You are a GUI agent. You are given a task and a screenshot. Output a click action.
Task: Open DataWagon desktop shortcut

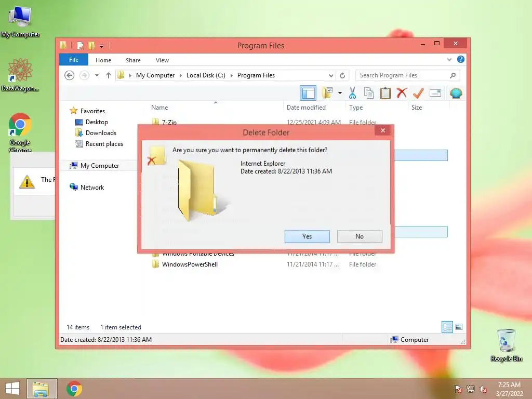point(20,75)
